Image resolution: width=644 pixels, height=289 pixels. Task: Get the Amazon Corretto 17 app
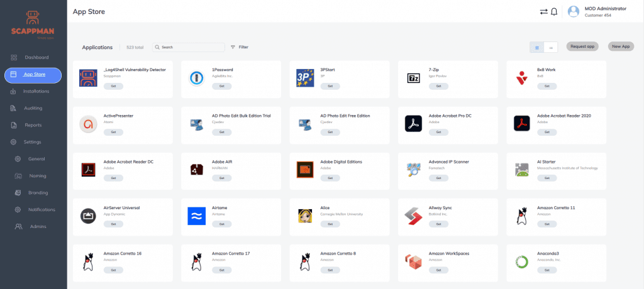click(222, 270)
